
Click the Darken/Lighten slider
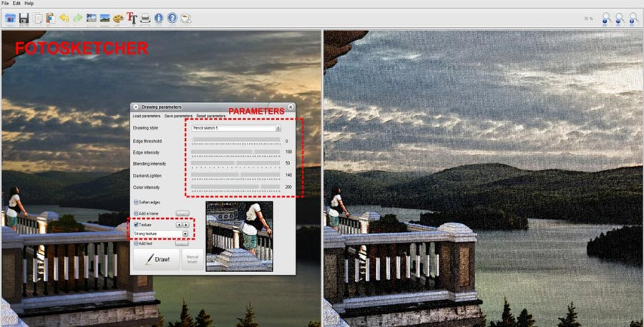pos(235,175)
